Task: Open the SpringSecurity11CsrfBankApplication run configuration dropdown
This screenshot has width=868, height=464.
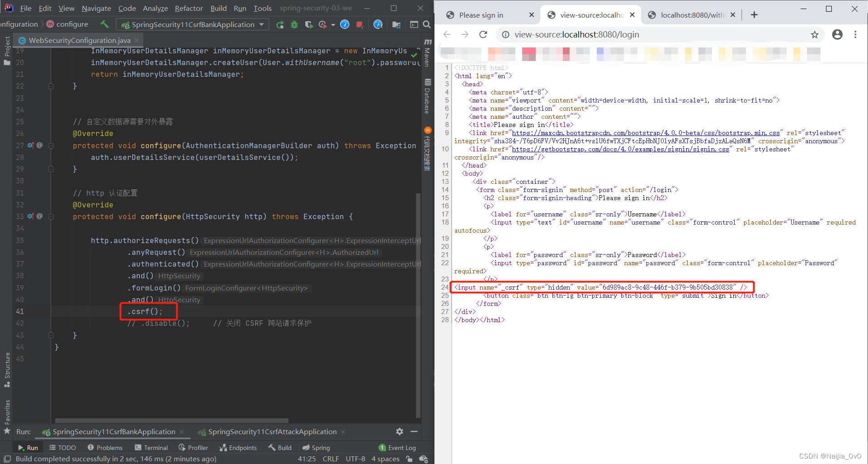Action: coord(193,24)
